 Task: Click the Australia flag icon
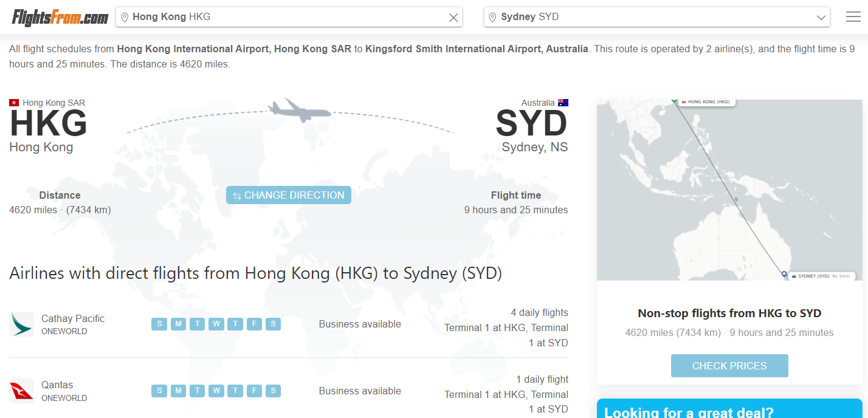[x=563, y=103]
